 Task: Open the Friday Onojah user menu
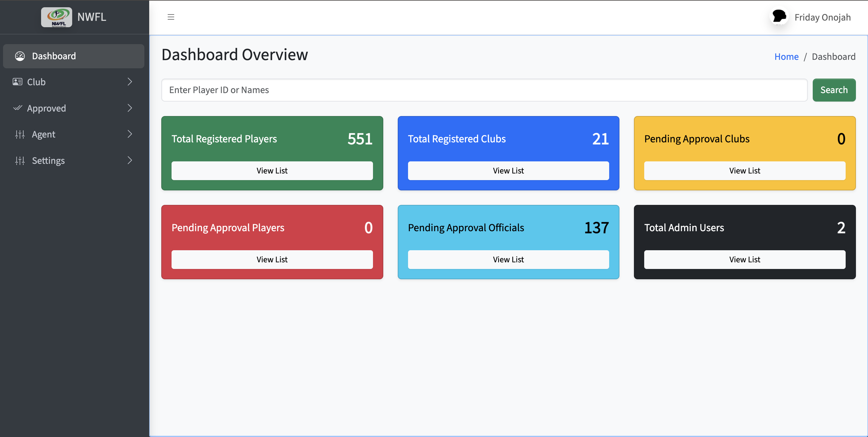tap(822, 17)
